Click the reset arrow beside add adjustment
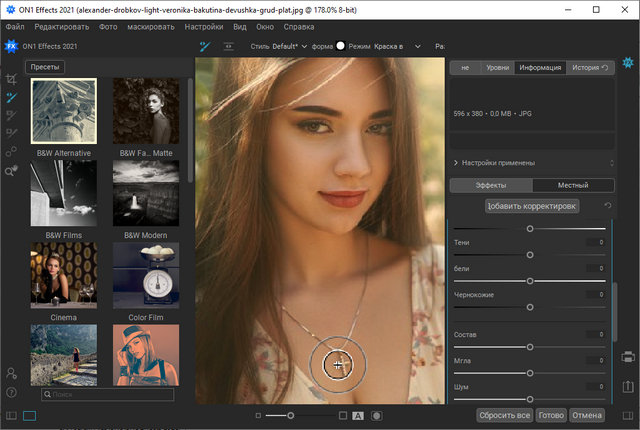Screen dimensions: 640x430 pos(608,206)
